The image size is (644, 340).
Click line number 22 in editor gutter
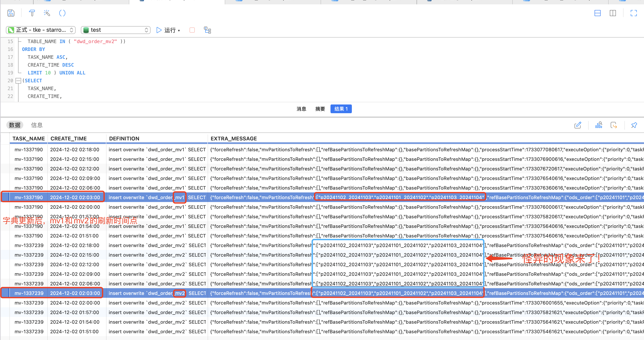pyautogui.click(x=10, y=96)
